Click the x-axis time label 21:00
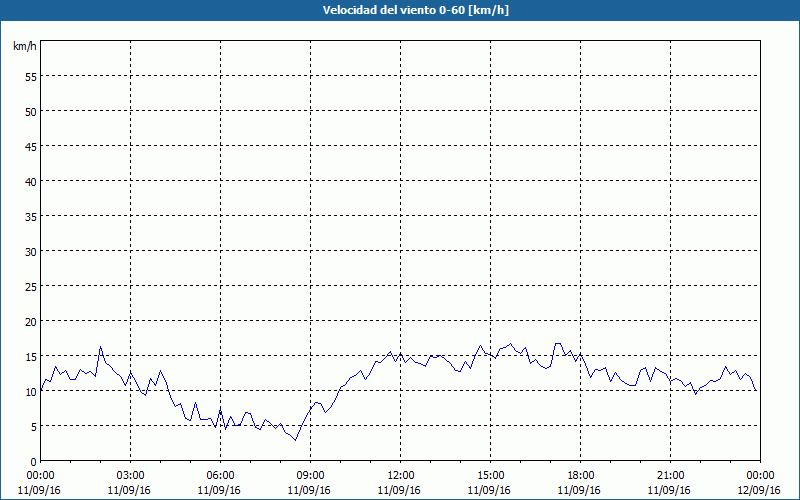 pyautogui.click(x=670, y=476)
